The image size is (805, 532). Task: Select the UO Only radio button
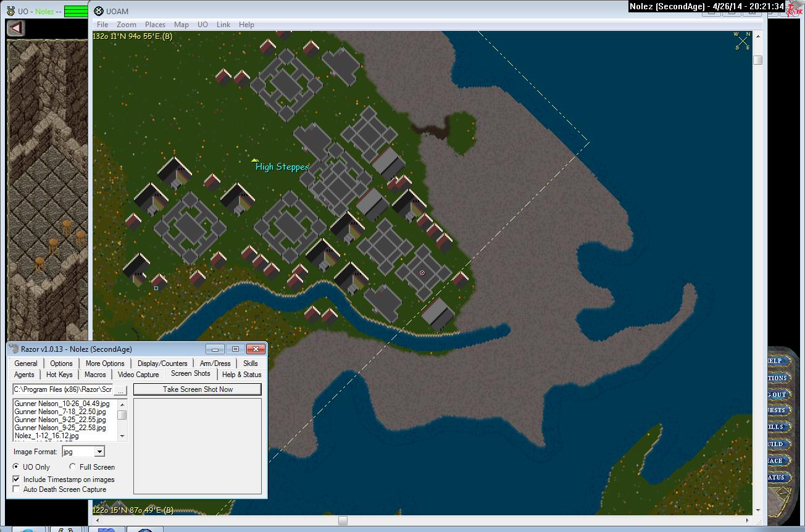[16, 467]
